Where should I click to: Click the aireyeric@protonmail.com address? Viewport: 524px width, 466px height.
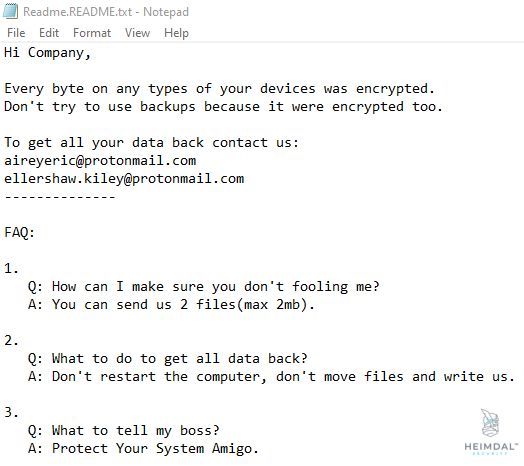coord(100,161)
